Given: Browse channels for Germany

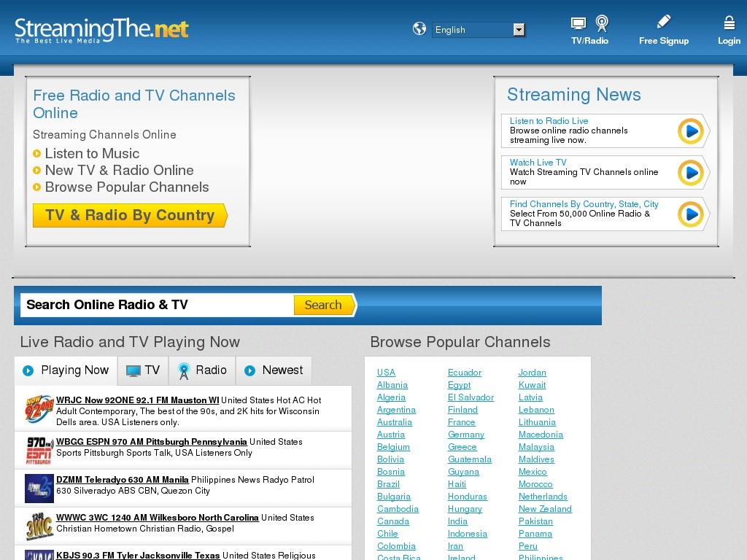Looking at the screenshot, I should pos(466,435).
